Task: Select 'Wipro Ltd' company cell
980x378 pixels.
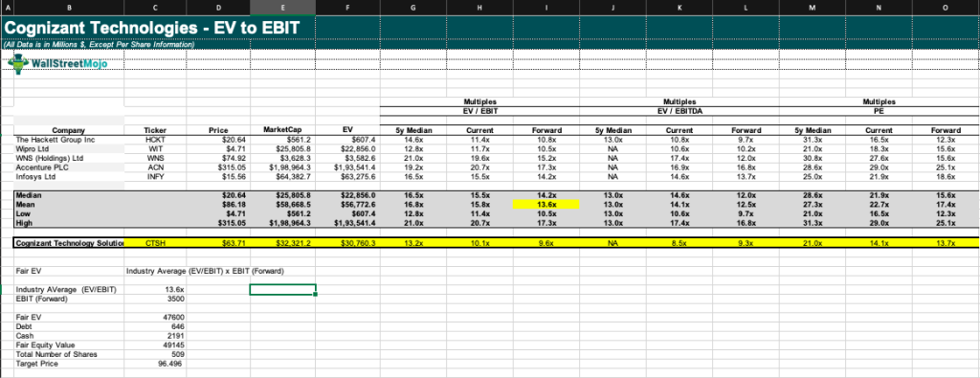Action: point(69,148)
